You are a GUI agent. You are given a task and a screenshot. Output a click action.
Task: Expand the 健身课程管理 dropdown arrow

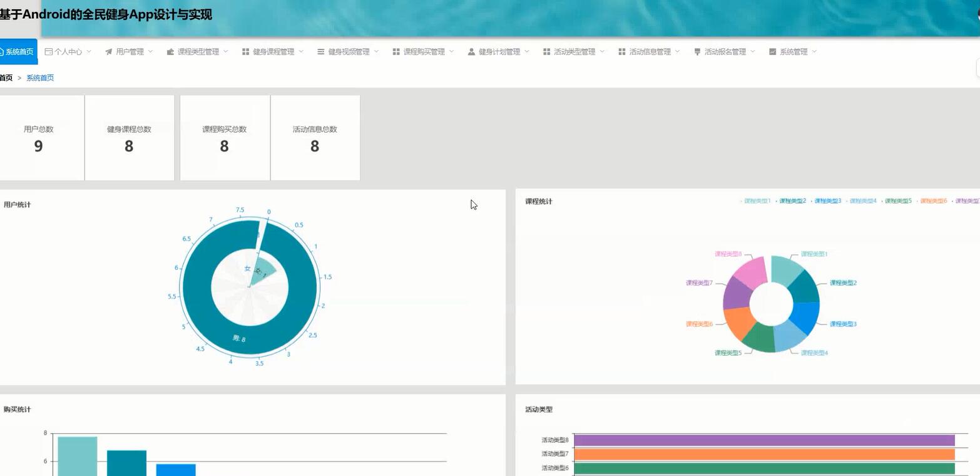tap(301, 52)
